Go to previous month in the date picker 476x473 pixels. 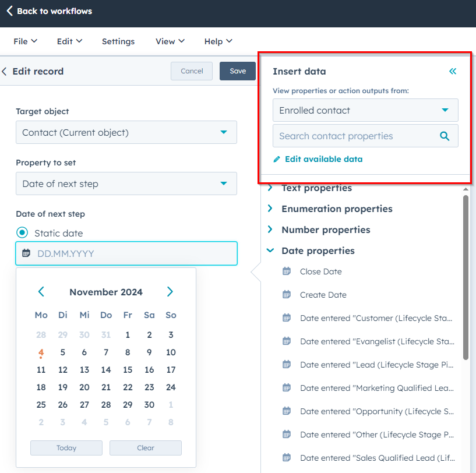coord(41,291)
